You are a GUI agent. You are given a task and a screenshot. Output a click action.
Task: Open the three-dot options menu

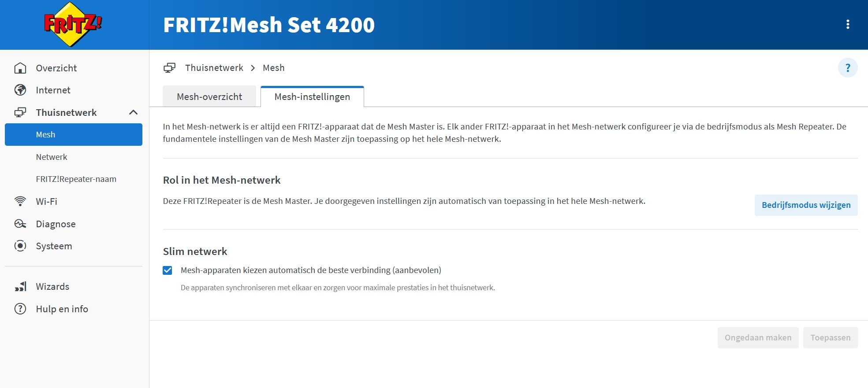(x=847, y=25)
